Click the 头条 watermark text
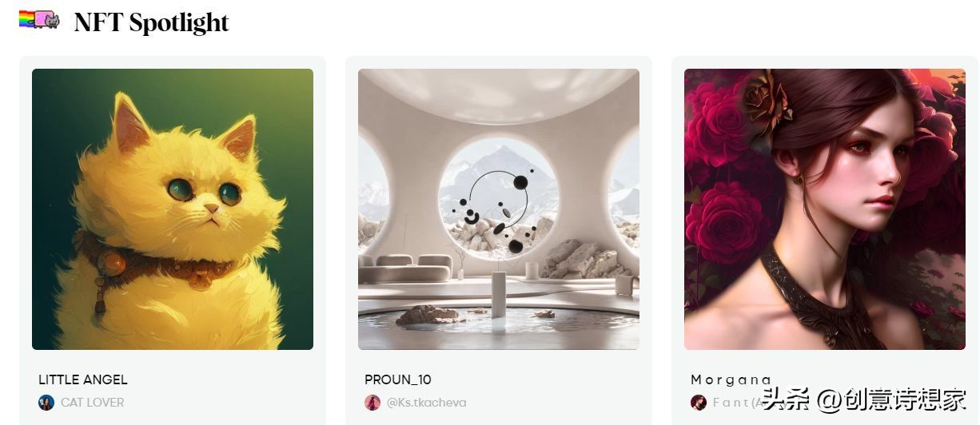The image size is (980, 425). tap(787, 398)
